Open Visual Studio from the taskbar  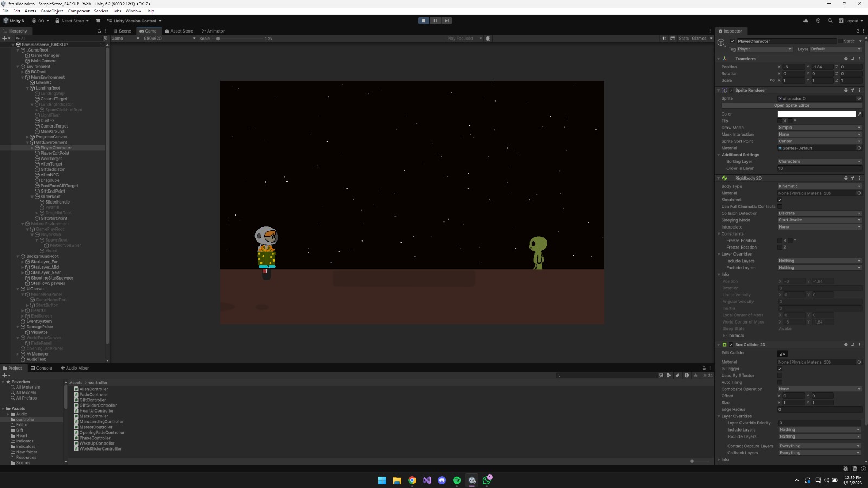click(x=427, y=480)
